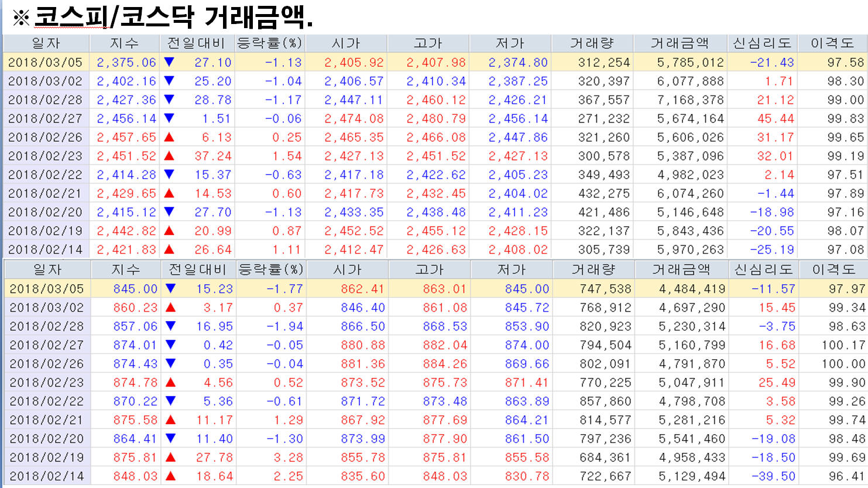Viewport: 868px width, 488px height.
Task: Click the red up arrow beside 11.17
Action: click(x=171, y=419)
